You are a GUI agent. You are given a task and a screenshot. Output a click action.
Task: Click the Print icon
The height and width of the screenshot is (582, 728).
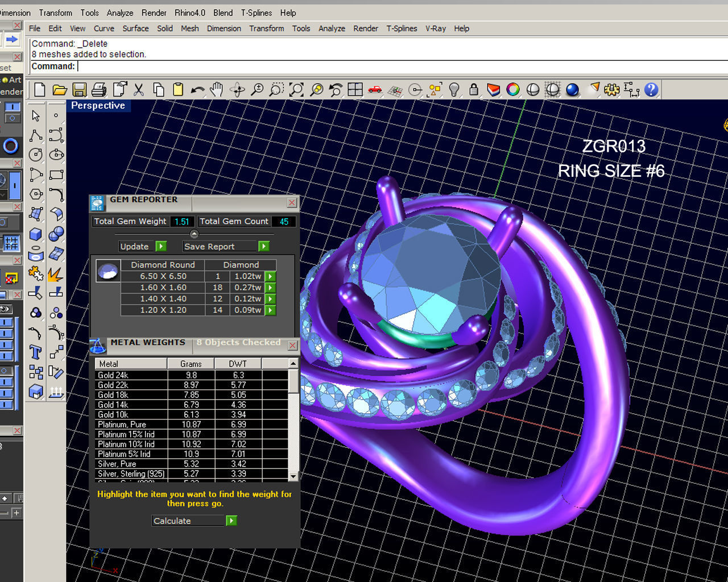coord(99,89)
